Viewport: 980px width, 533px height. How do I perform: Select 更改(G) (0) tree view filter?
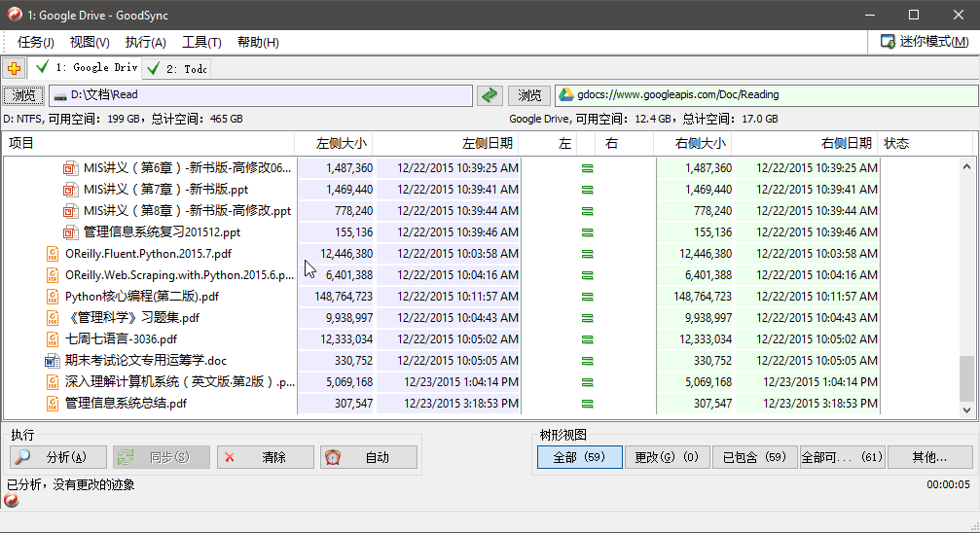667,457
